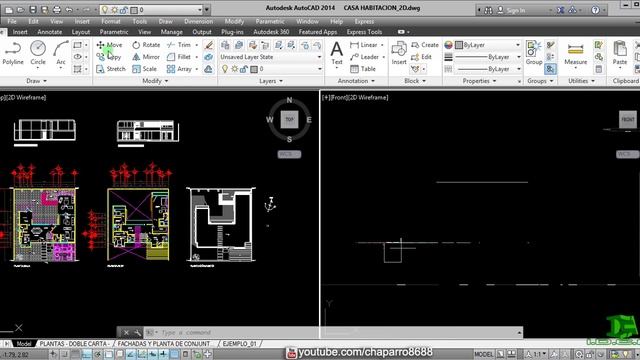This screenshot has height=360, width=640.
Task: Open the WCS dropdown in left viewport
Action: 289,154
